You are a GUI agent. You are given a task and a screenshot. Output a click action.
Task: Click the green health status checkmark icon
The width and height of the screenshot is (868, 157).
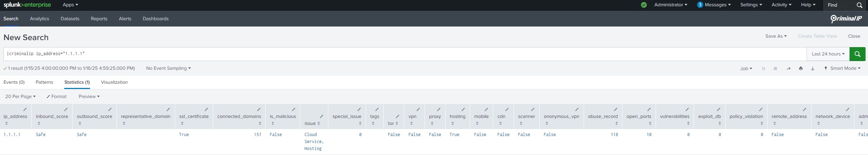pos(644,5)
